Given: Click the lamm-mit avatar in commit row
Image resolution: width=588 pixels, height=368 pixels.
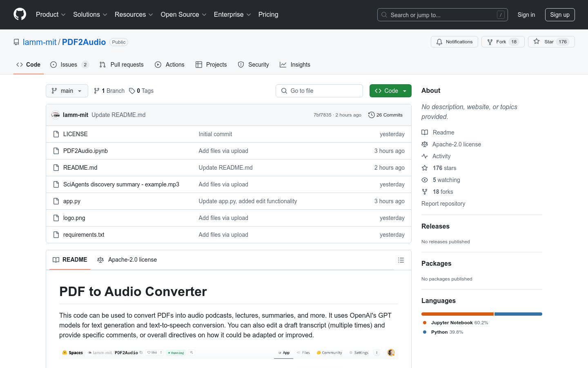Looking at the screenshot, I should tap(56, 115).
